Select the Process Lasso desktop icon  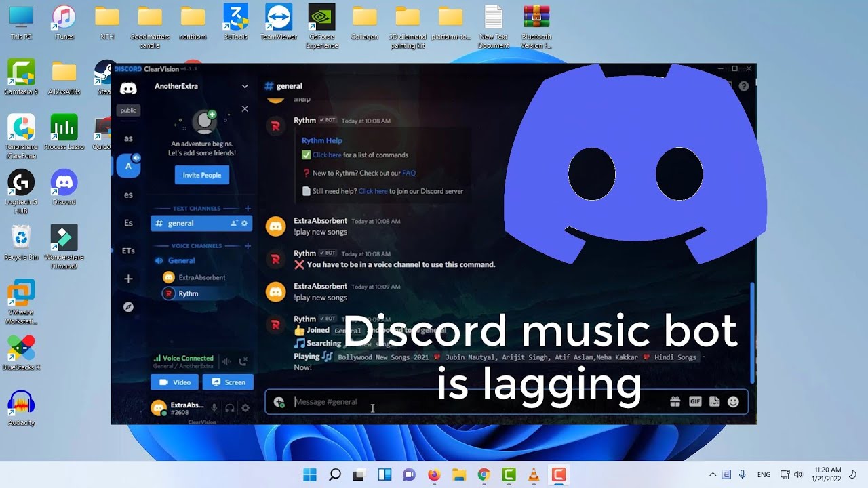tap(64, 132)
